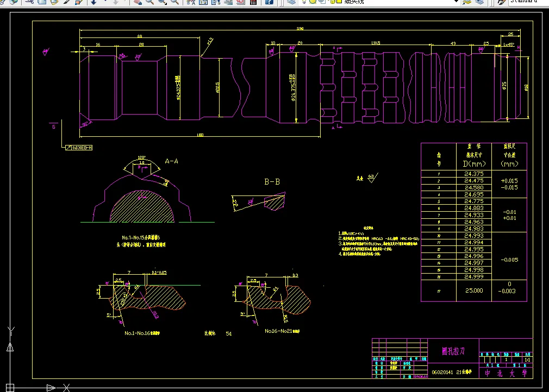The image size is (549, 392).
Task: Open the Text Style manager icon
Action: coord(502,2)
